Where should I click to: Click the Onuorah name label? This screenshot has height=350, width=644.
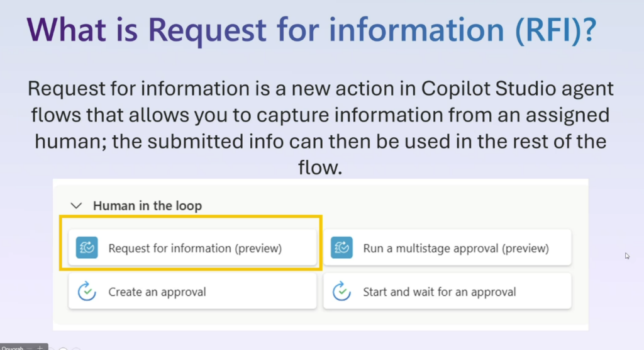click(13, 347)
